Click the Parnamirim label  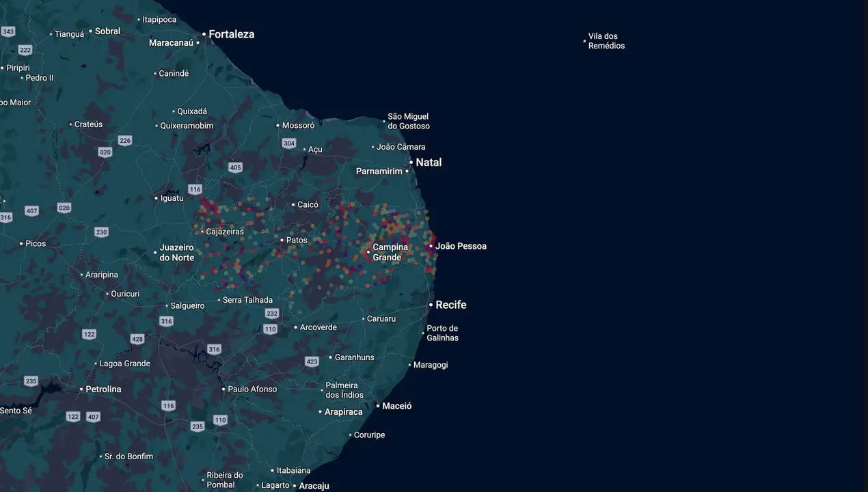coord(379,172)
